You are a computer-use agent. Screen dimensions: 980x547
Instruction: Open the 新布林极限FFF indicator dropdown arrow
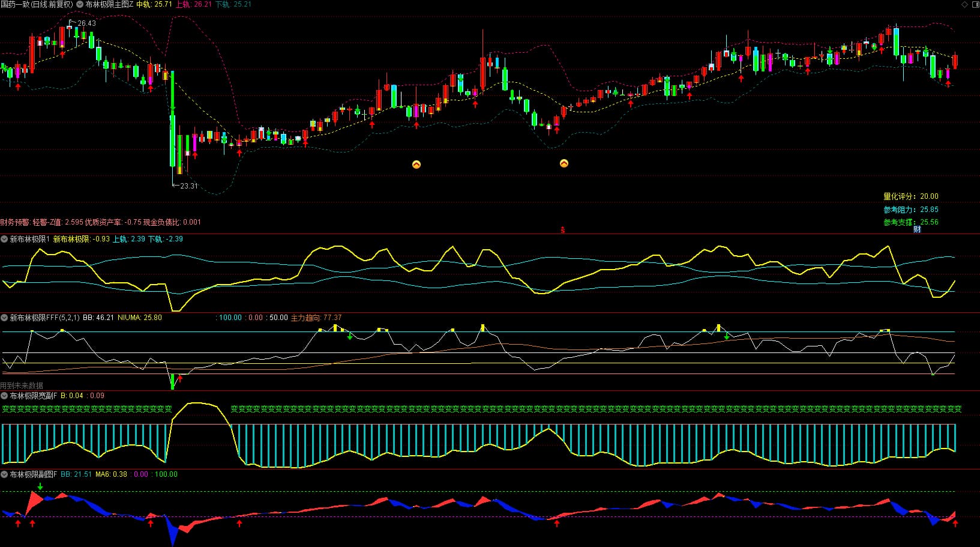pos(5,318)
